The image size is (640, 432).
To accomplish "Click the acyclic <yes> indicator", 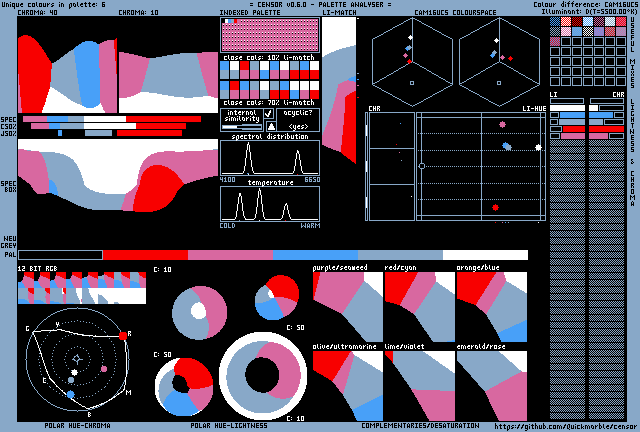I will 297,127.
